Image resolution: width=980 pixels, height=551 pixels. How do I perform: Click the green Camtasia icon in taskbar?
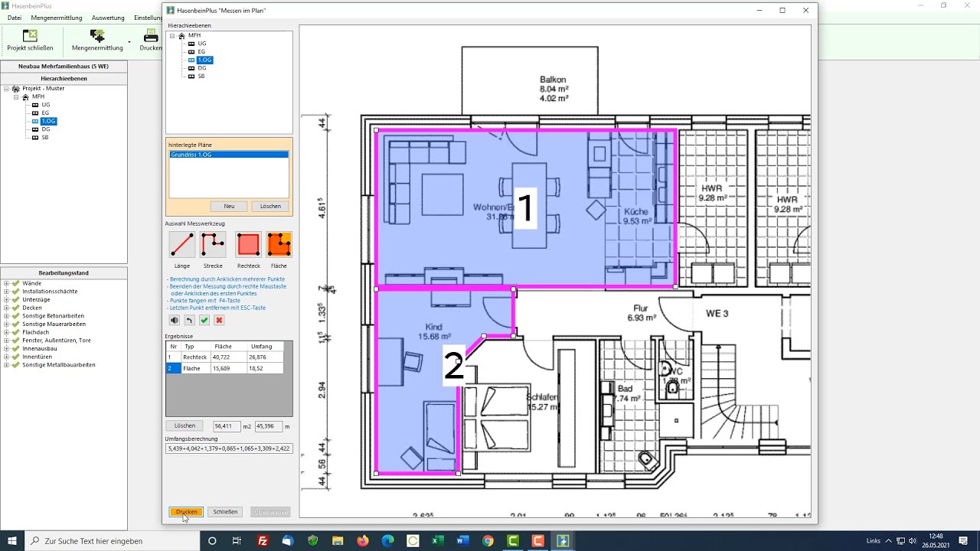pos(513,541)
